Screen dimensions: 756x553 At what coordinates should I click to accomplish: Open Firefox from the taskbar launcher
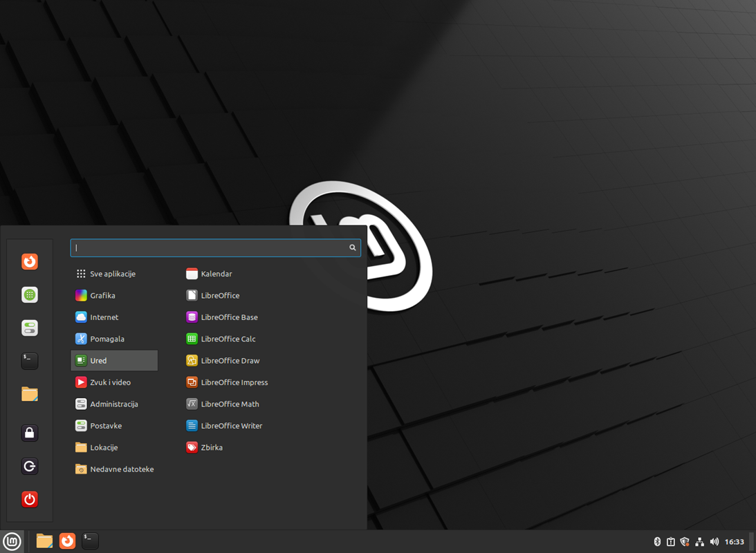pos(68,541)
